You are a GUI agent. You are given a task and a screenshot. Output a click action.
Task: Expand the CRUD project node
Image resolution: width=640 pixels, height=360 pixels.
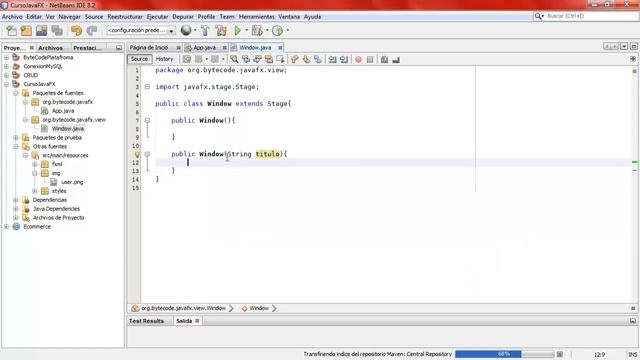[6, 75]
